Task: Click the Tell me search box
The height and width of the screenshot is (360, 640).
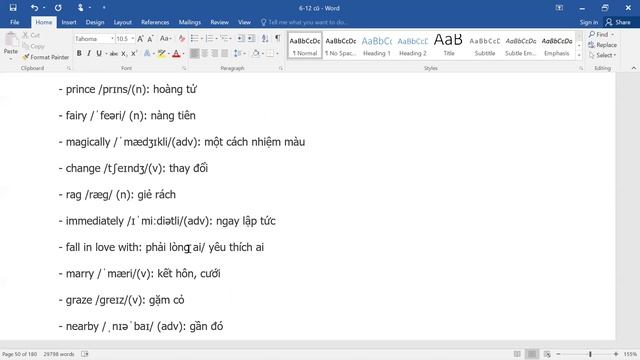Action: pos(305,22)
